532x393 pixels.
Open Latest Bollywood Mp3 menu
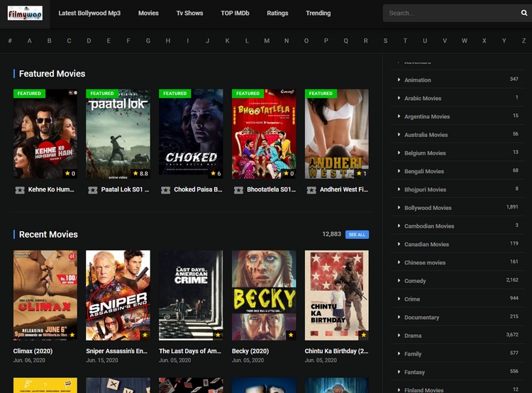89,13
